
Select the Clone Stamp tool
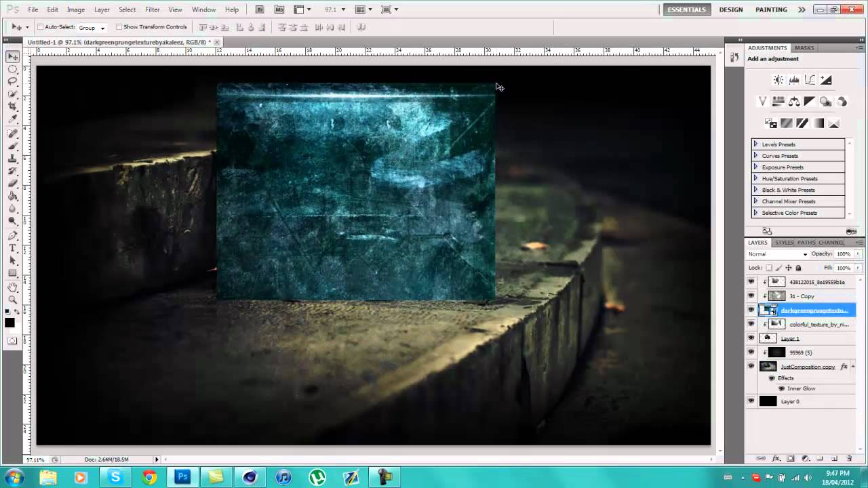(x=13, y=158)
